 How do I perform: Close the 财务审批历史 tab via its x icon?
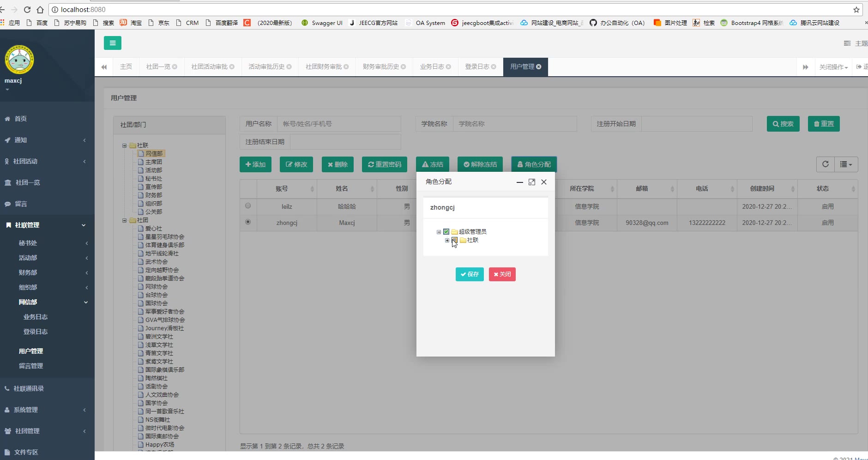(x=403, y=67)
